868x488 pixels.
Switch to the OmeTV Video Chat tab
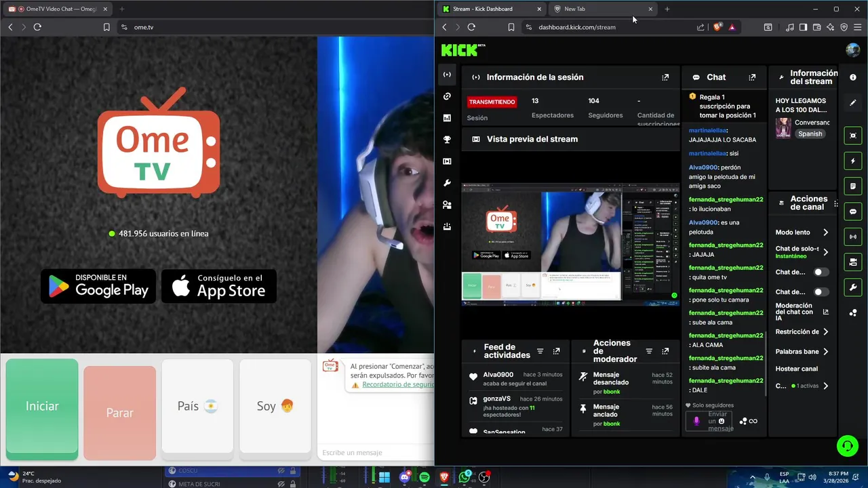pyautogui.click(x=58, y=9)
